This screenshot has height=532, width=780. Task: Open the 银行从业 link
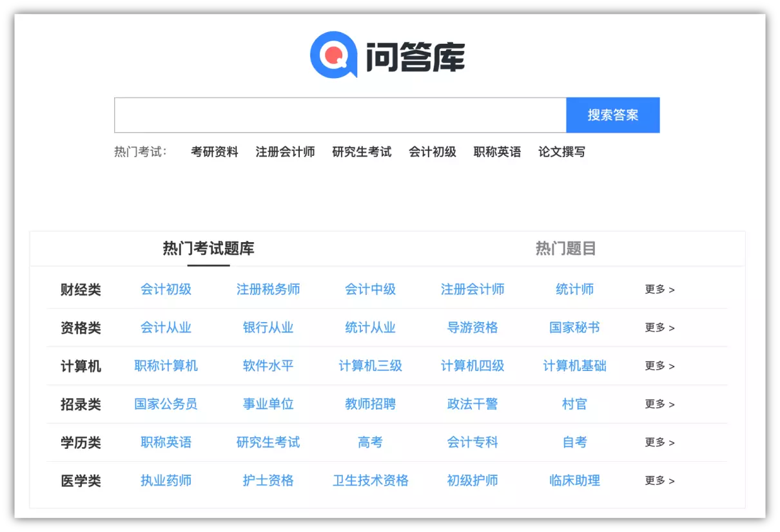(268, 327)
